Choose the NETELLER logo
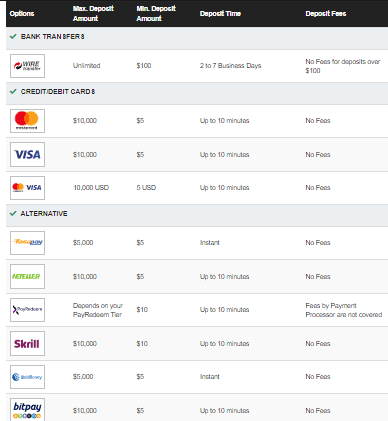388x421 pixels. pos(27,276)
